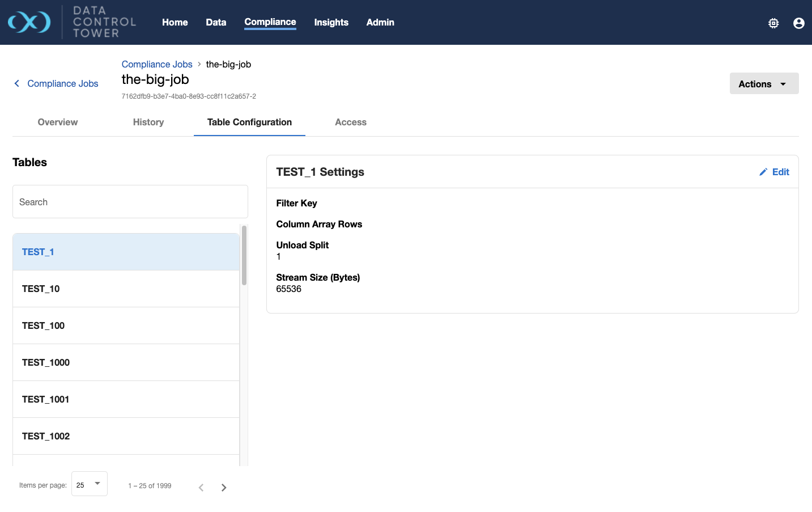Viewport: 812px width, 512px height.
Task: Go to next page of tables
Action: point(224,488)
